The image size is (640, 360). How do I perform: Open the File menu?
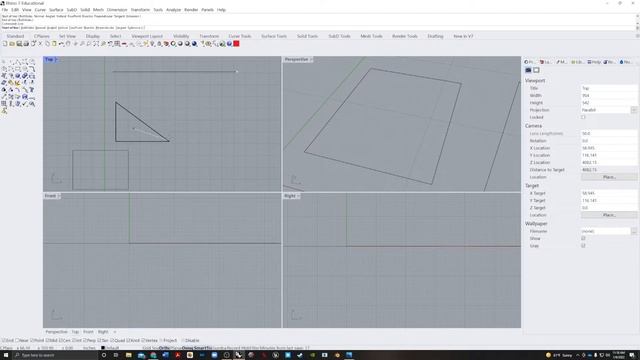[x=5, y=10]
